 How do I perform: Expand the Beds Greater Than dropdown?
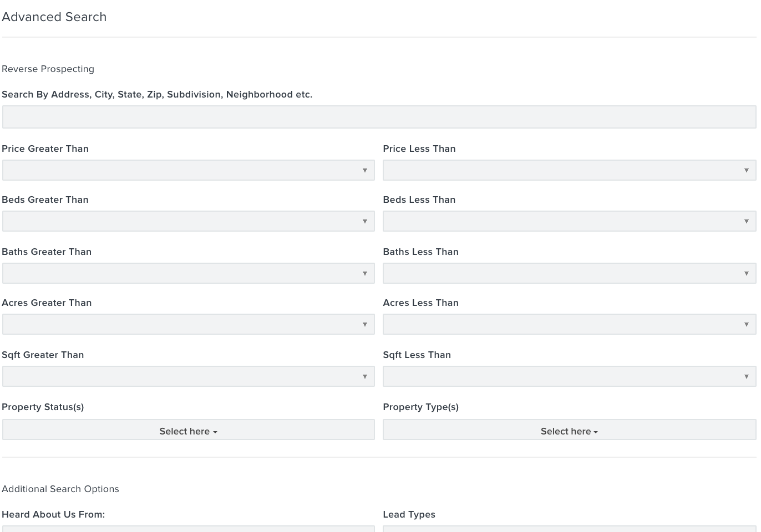(189, 221)
